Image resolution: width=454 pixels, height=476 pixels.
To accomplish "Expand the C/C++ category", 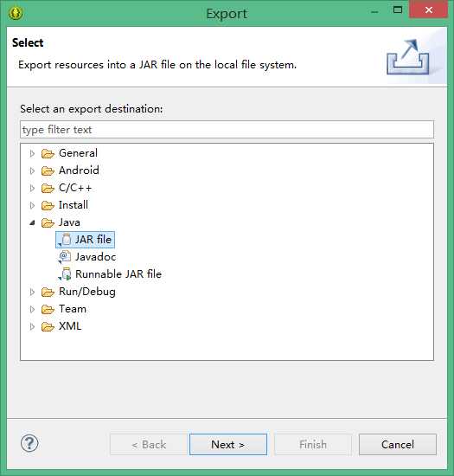I will 32,188.
